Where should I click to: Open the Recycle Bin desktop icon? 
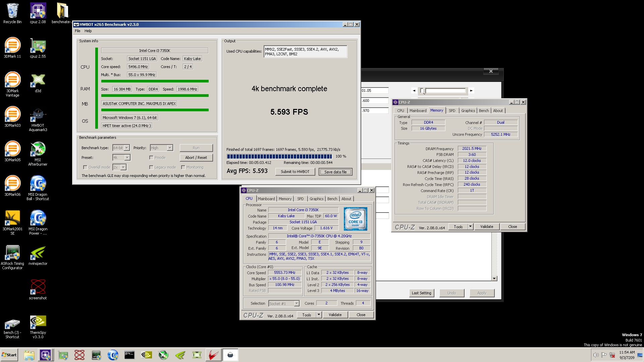12,13
